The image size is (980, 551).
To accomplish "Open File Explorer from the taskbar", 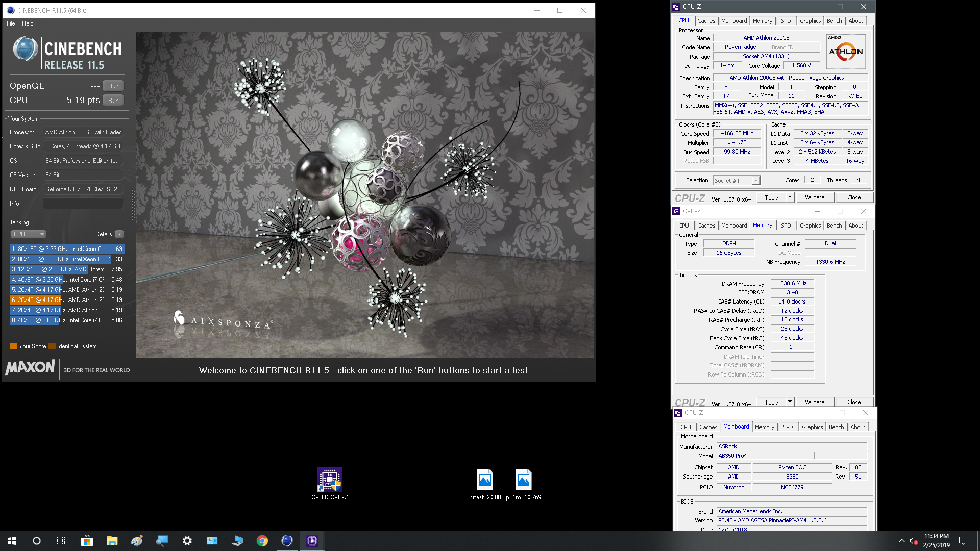I will (112, 541).
